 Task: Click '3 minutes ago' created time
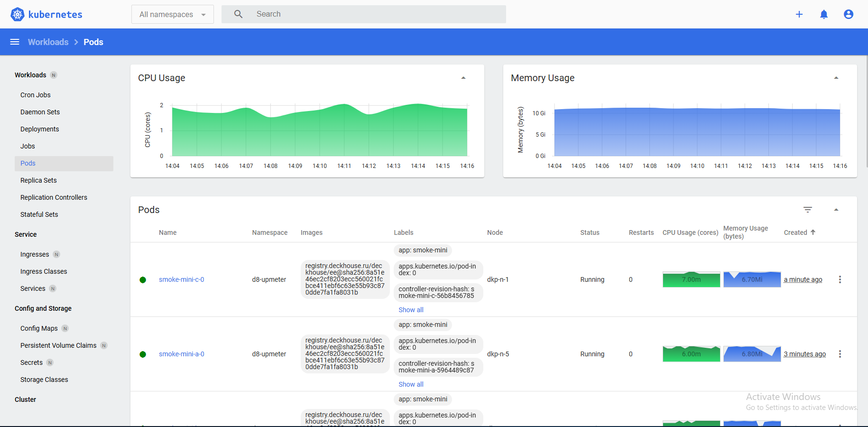pos(805,354)
